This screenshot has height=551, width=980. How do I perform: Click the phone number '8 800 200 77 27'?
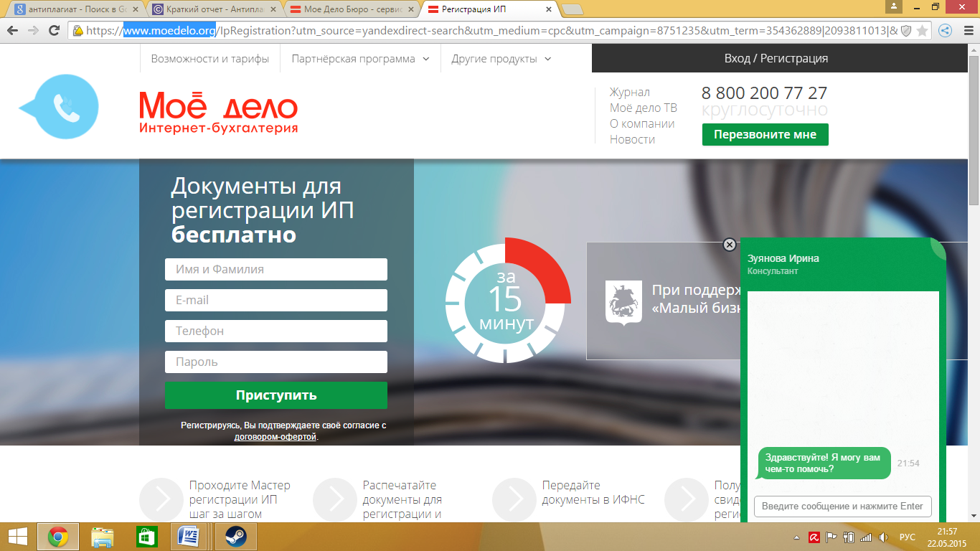pos(764,93)
